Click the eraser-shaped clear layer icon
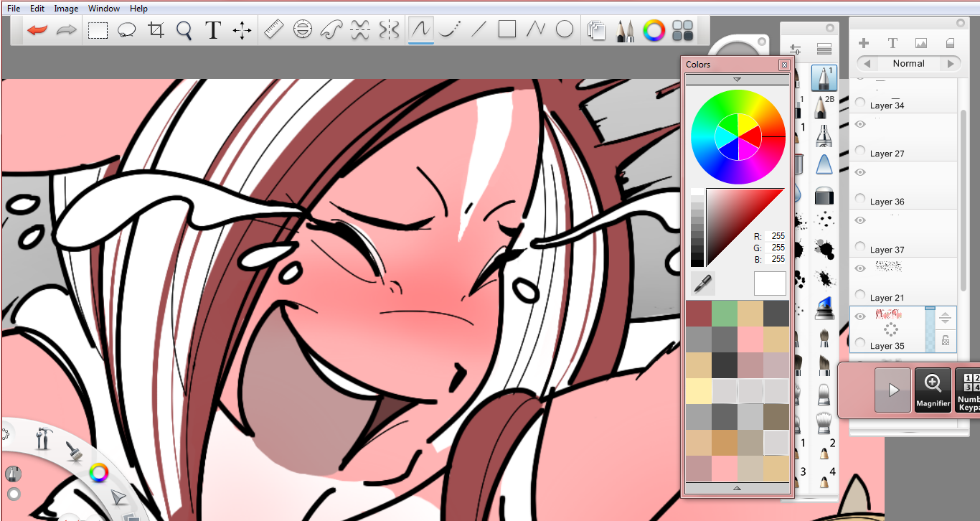The height and width of the screenshot is (521, 980). [x=950, y=43]
